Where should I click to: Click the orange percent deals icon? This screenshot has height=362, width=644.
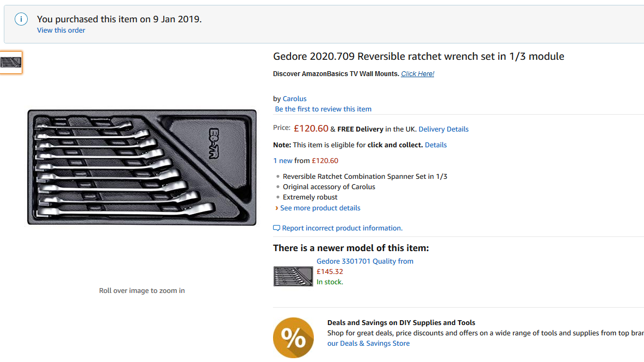click(293, 338)
